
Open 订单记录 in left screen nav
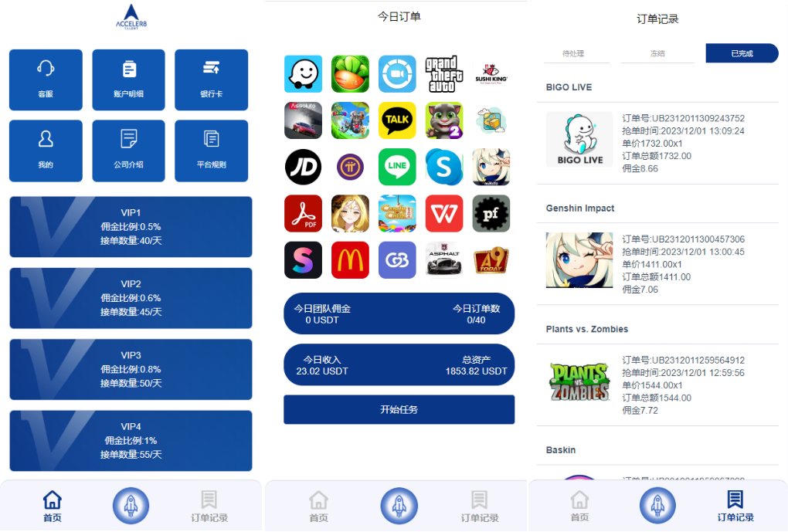point(209,507)
